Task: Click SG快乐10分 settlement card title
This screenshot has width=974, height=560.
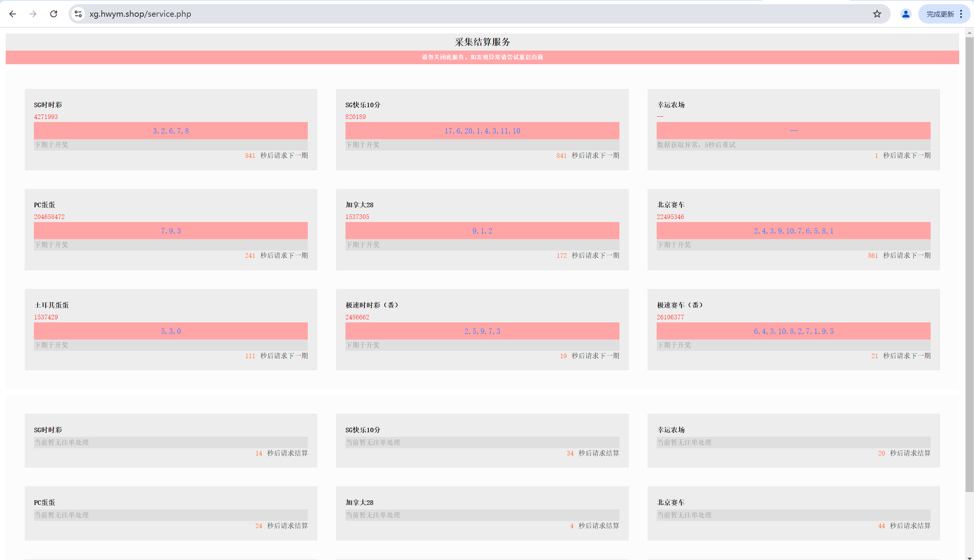Action: coord(363,430)
